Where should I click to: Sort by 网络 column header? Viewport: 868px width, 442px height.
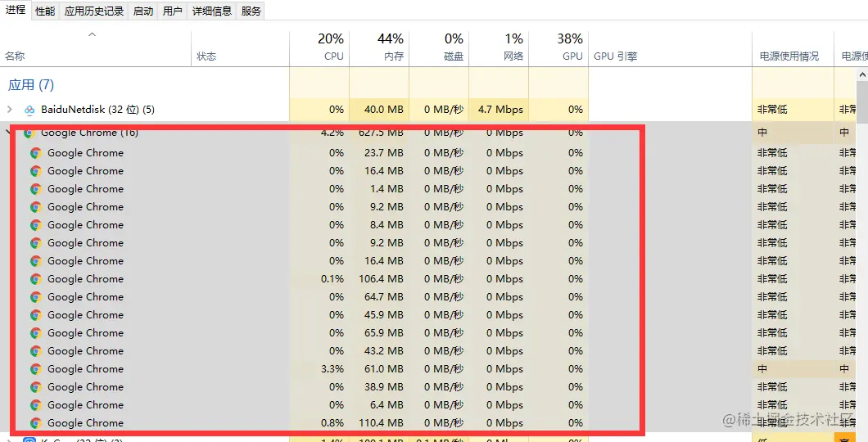point(499,48)
